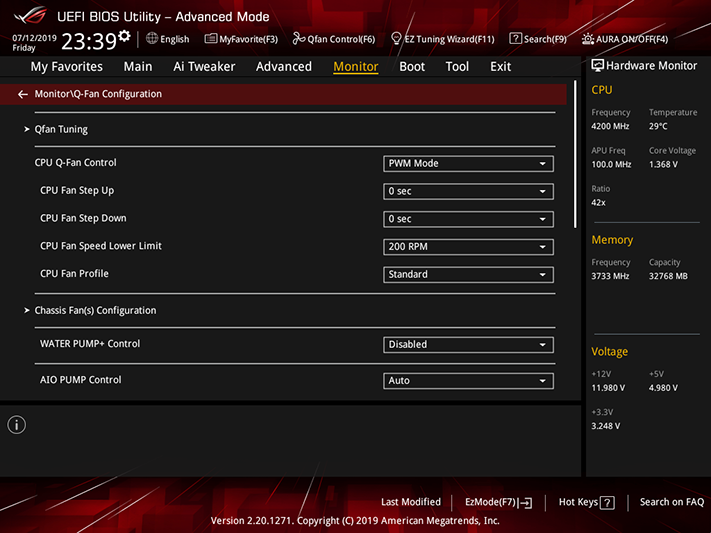Click the settings list scrollbar
Screen dimensions: 711x533
click(x=575, y=154)
